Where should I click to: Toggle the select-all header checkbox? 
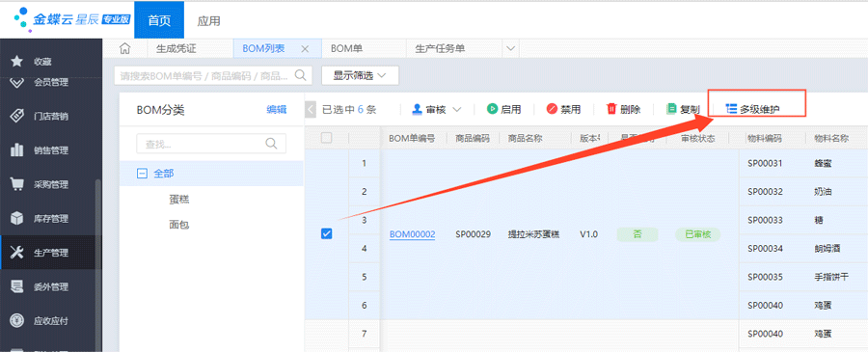tap(327, 138)
